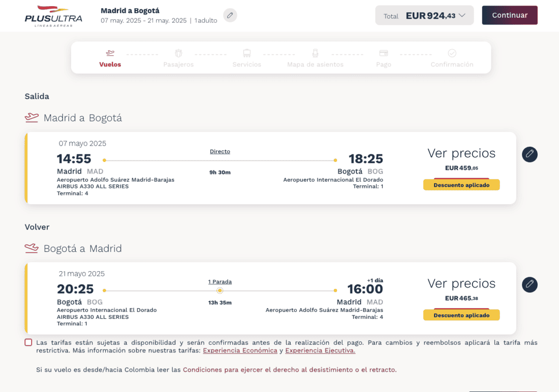Edit the Madrid a Bogotá search
559x392 pixels.
(230, 15)
